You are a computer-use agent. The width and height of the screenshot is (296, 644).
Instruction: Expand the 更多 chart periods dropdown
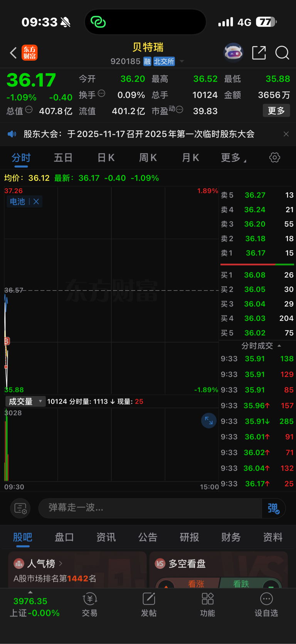[233, 158]
